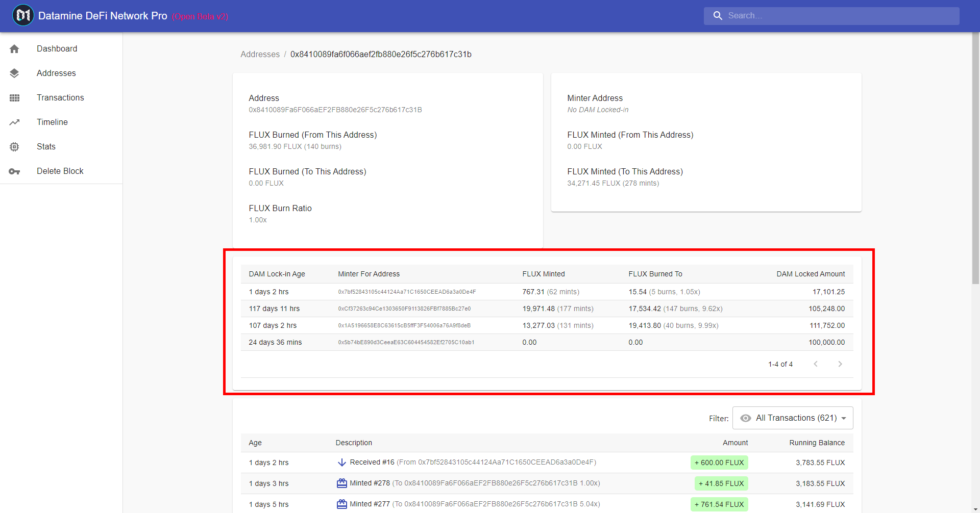Open minter address 0x1A5196658E8C...f8deB
980x513 pixels.
coord(404,326)
